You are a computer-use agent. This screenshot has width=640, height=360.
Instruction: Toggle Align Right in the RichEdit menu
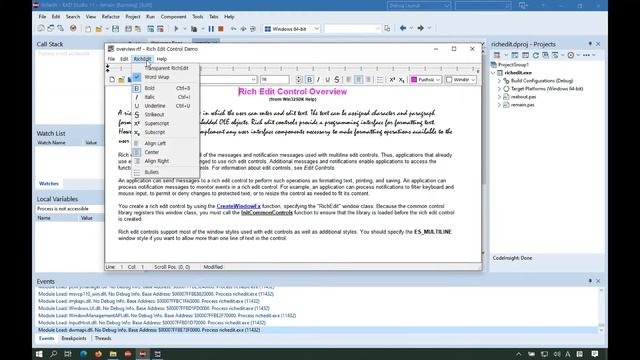(x=166, y=161)
